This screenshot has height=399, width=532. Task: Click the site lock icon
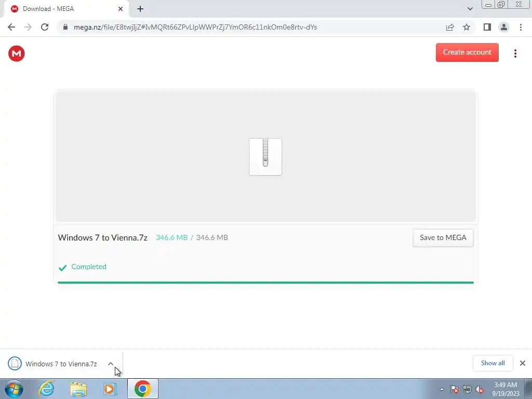(65, 27)
